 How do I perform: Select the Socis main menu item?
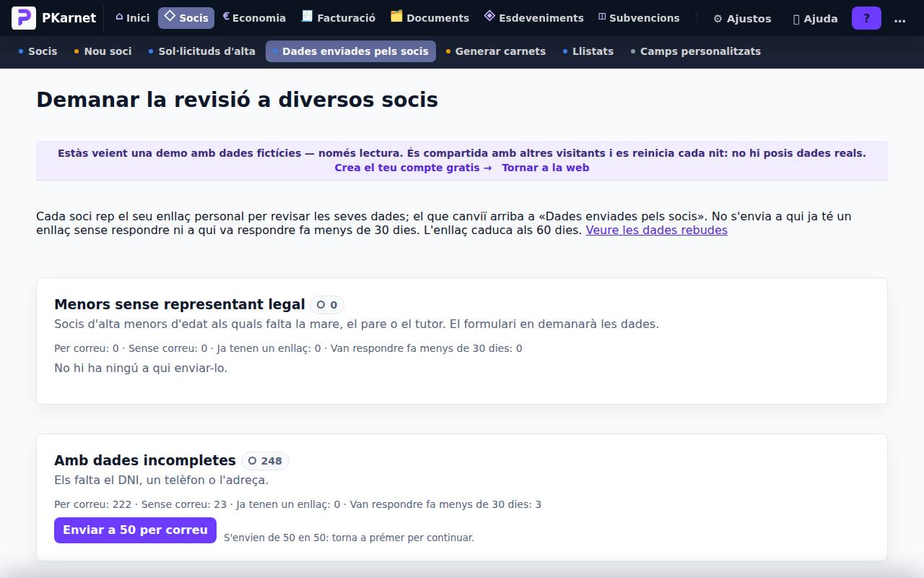point(186,18)
